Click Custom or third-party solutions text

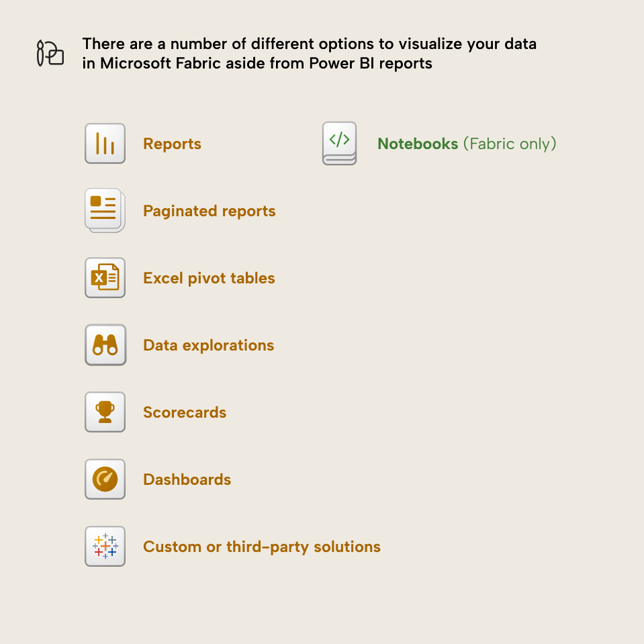coord(262,547)
